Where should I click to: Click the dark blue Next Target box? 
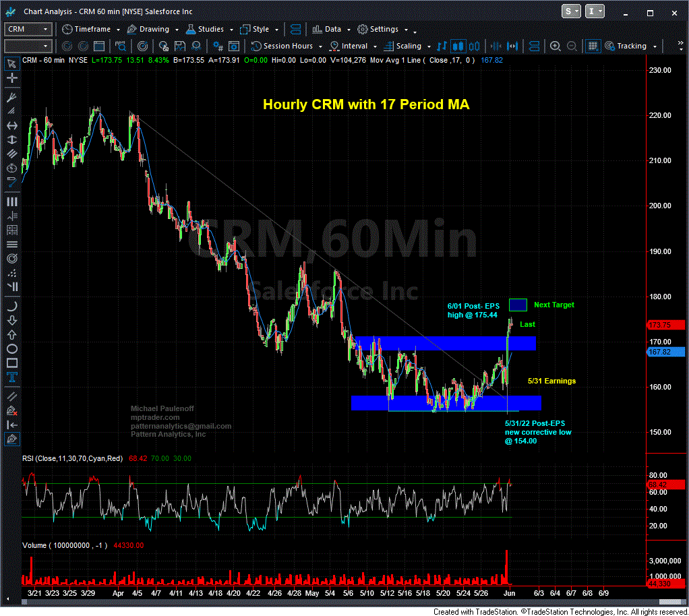tap(518, 305)
